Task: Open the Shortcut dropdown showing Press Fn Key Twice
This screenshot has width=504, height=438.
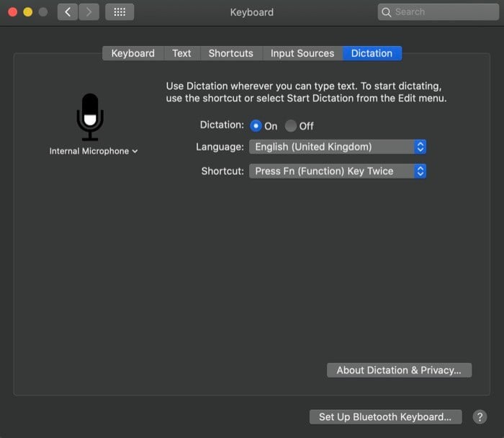Action: [x=338, y=171]
